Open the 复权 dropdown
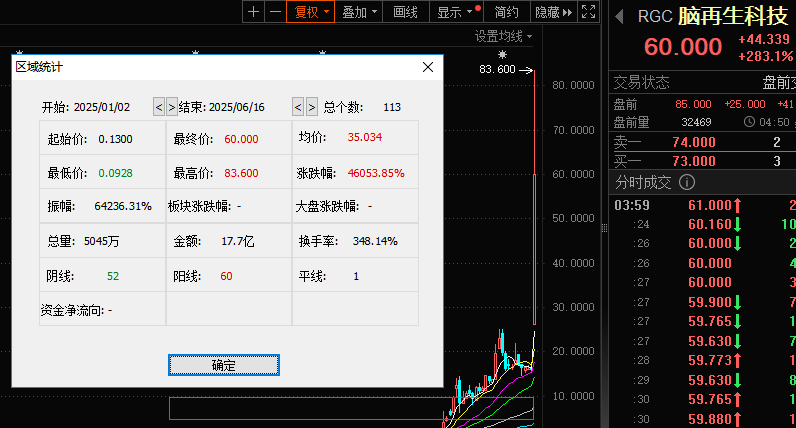 [309, 12]
